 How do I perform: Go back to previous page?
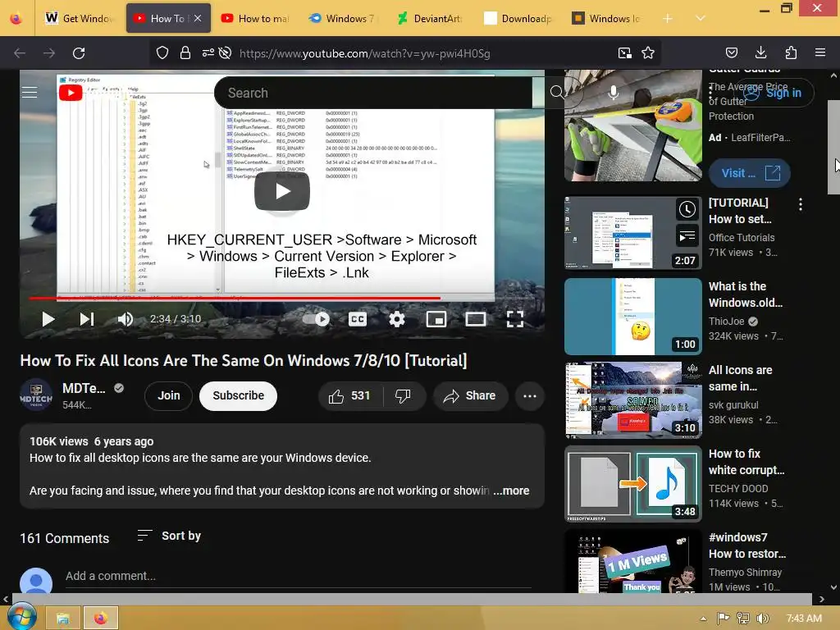coord(20,53)
